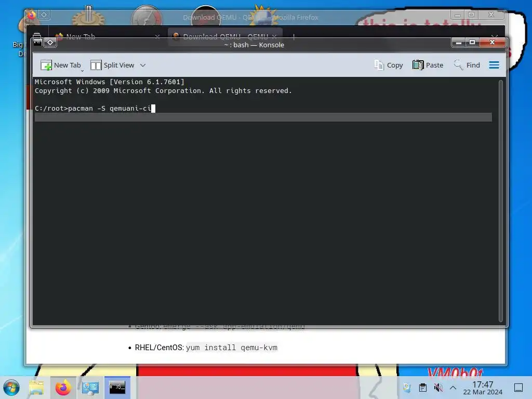Minimize the Konsole window
This screenshot has height=399, width=532.
tap(459, 43)
